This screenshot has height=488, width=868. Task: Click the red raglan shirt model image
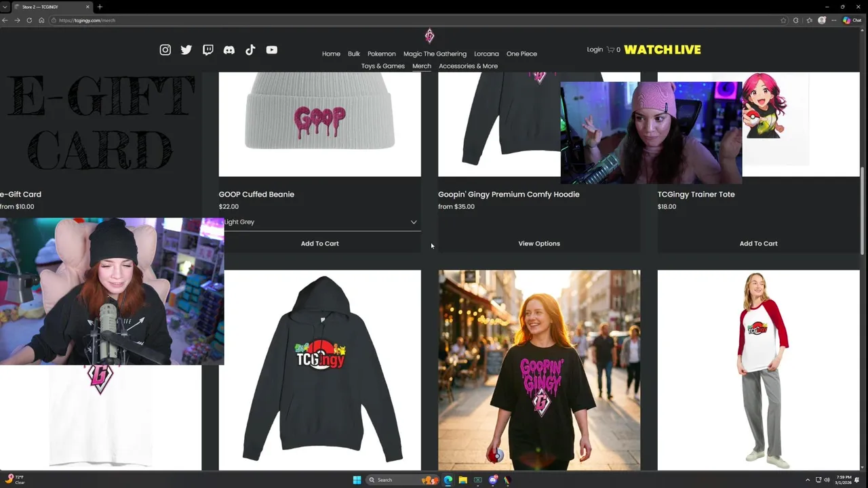click(x=758, y=370)
